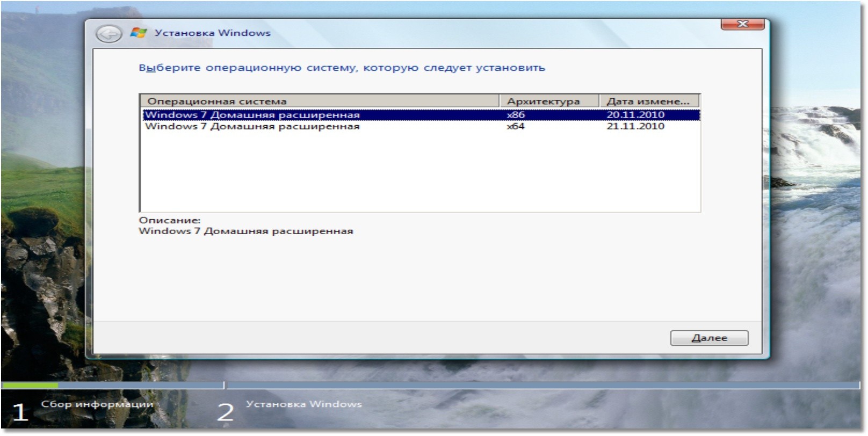Click step 1 Сбор информации label

97,404
